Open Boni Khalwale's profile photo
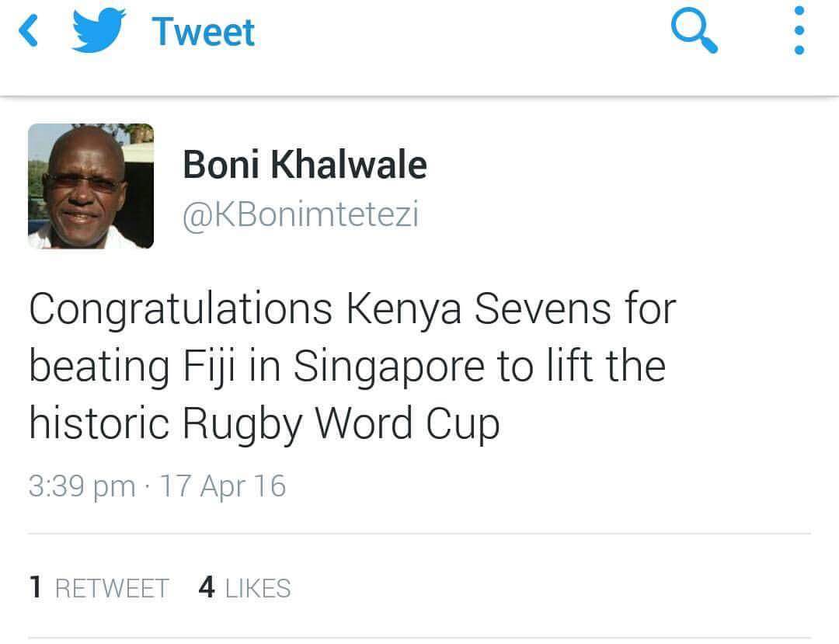This screenshot has height=644, width=839. [x=91, y=186]
